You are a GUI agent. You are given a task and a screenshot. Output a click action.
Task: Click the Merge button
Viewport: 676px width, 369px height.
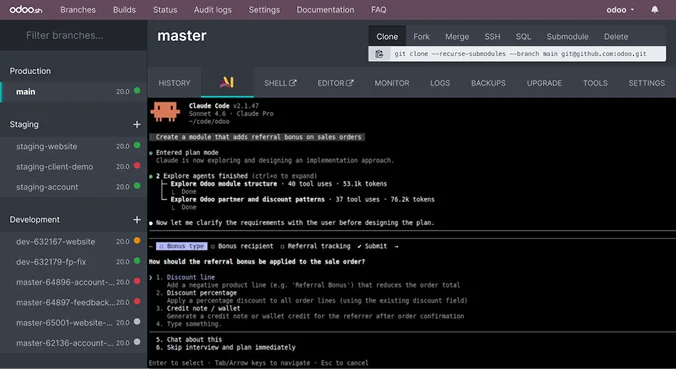point(457,37)
